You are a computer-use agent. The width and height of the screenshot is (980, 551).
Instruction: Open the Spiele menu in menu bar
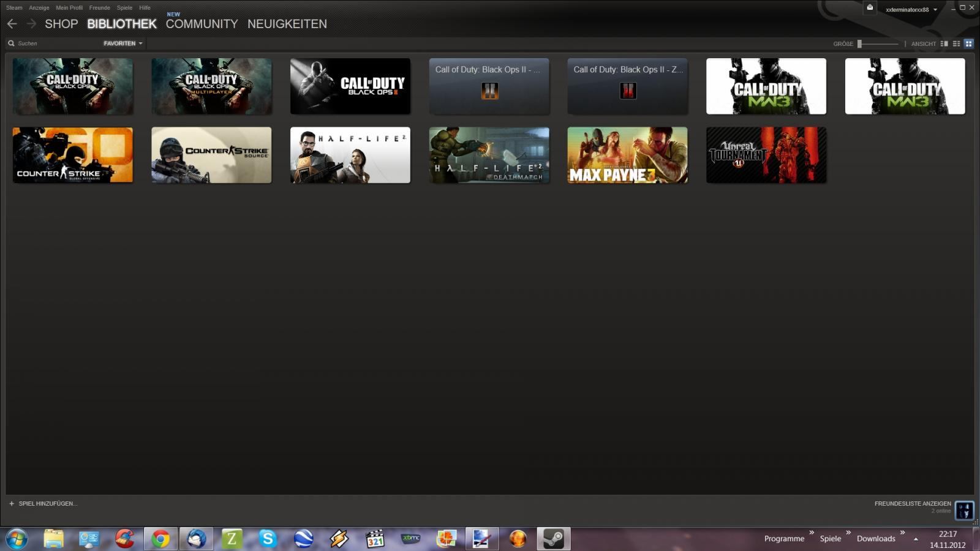point(124,8)
